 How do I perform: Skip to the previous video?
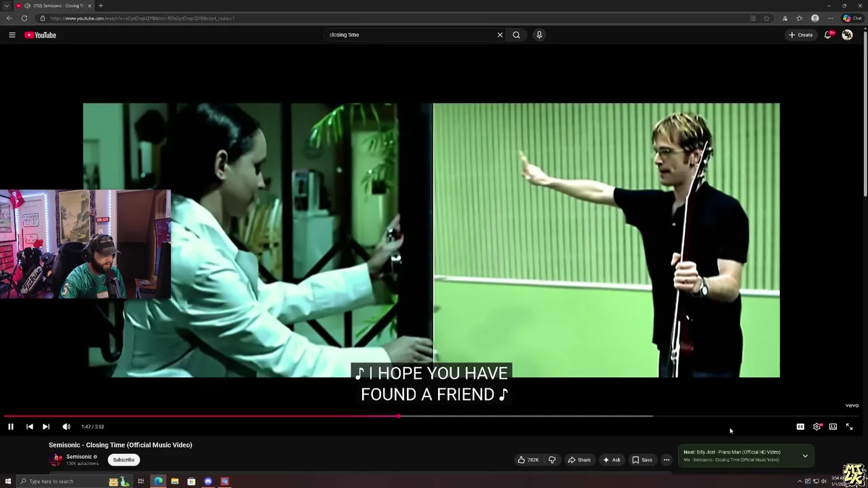pyautogui.click(x=29, y=426)
